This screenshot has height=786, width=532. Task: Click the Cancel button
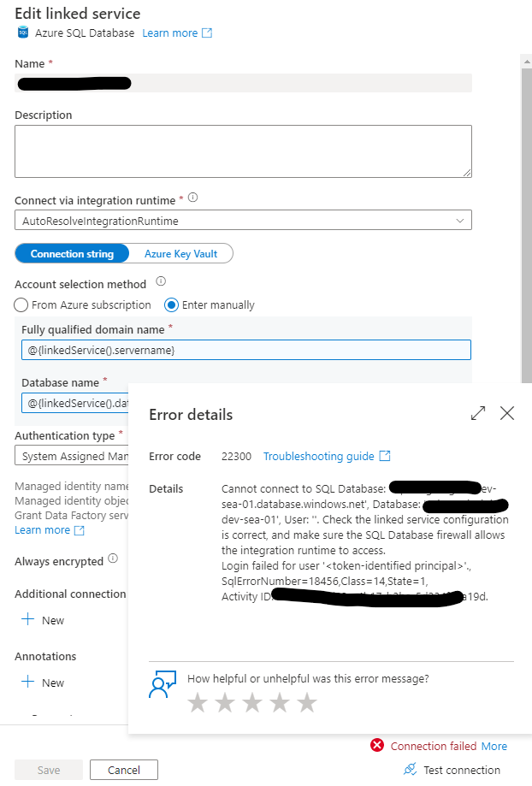124,770
